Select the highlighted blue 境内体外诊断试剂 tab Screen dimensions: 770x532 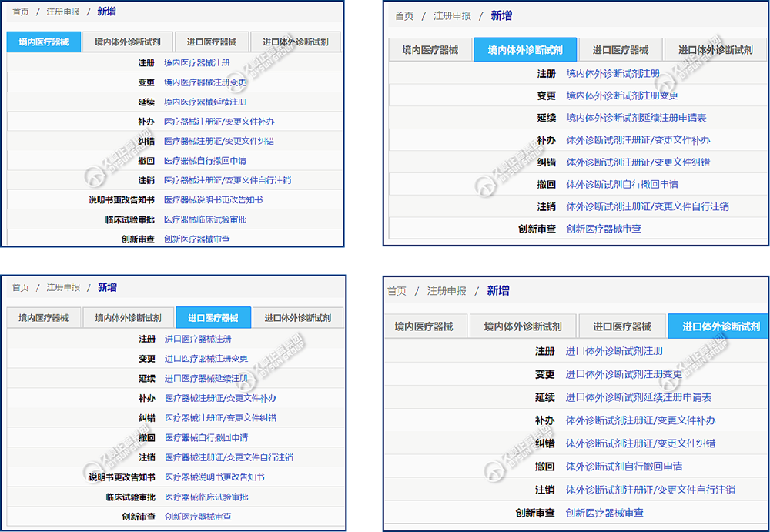click(524, 51)
